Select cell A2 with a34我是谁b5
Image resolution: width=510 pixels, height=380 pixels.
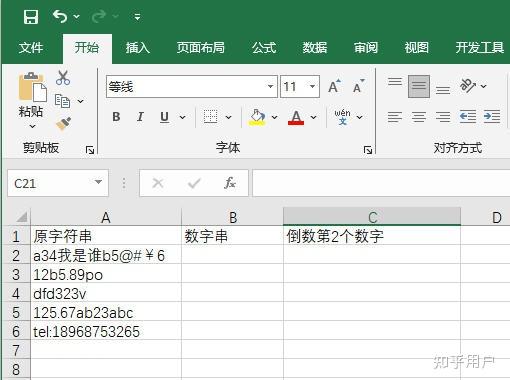(x=106, y=256)
